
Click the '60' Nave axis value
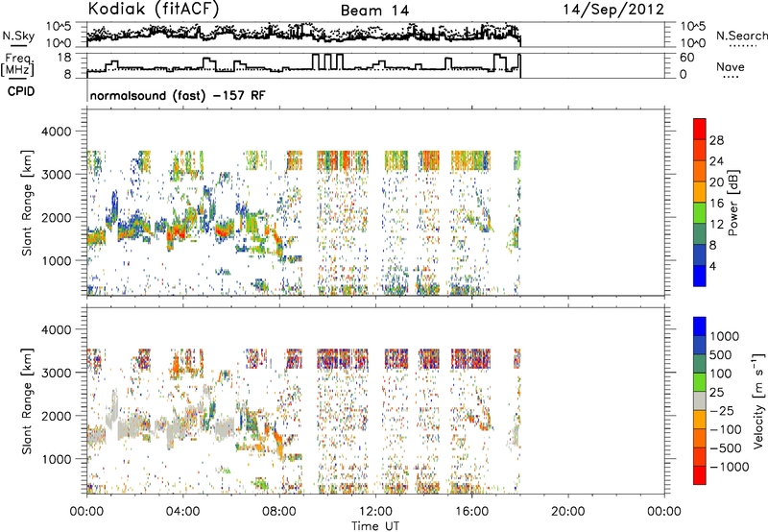click(x=686, y=58)
